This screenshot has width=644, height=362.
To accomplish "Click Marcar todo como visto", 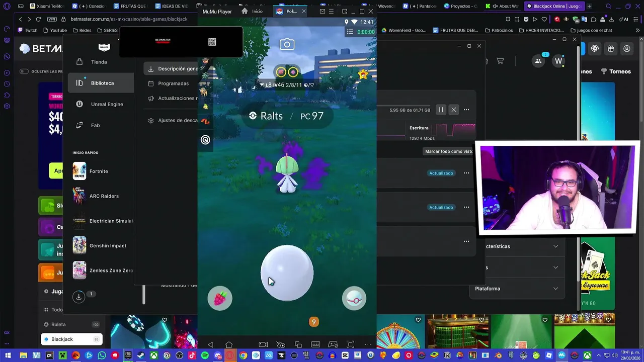I will click(449, 151).
